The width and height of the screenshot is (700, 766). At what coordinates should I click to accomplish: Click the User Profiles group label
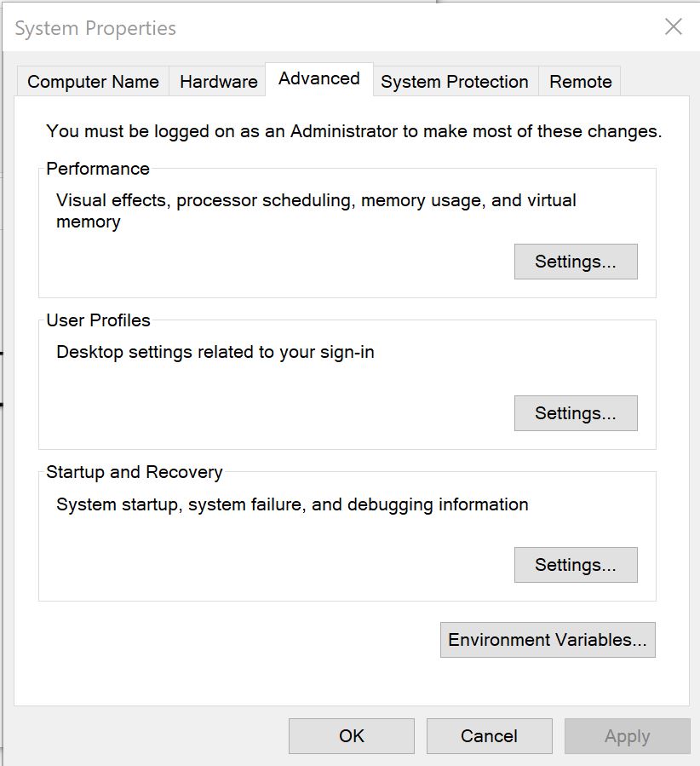point(98,320)
